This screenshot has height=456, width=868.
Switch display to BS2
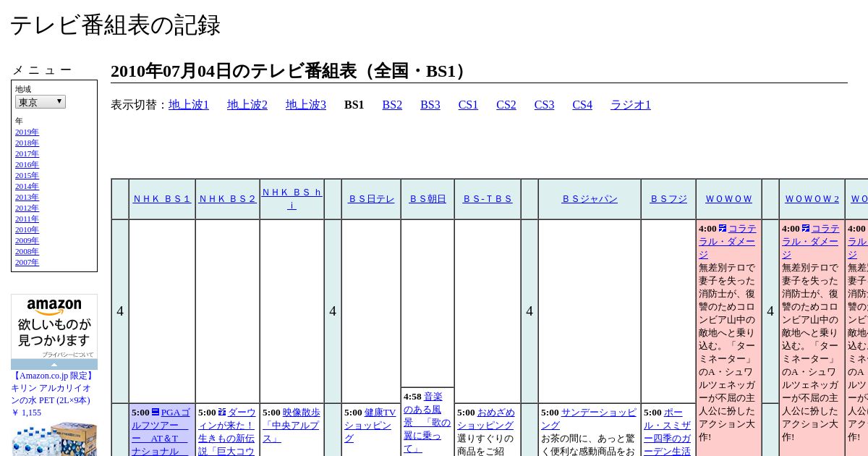click(x=392, y=105)
